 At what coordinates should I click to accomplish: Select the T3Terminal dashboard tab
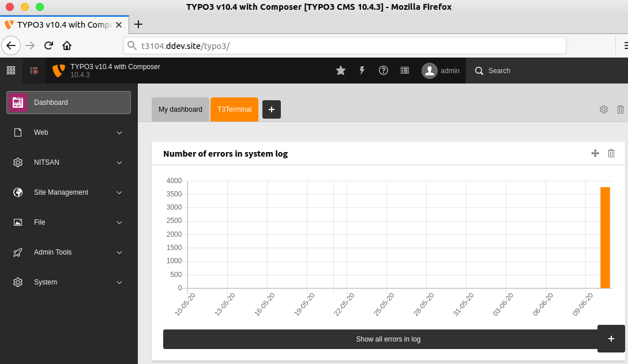click(x=234, y=109)
